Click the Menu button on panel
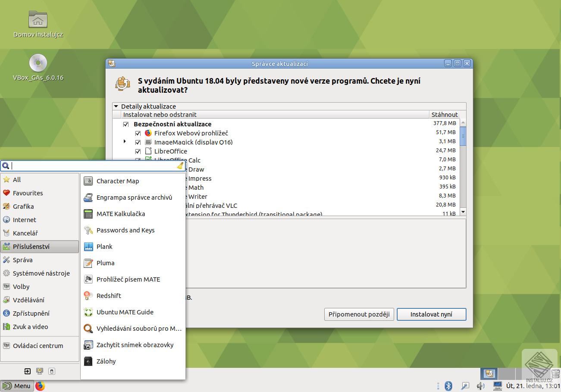Screen dimensions: 561x392 [17, 386]
